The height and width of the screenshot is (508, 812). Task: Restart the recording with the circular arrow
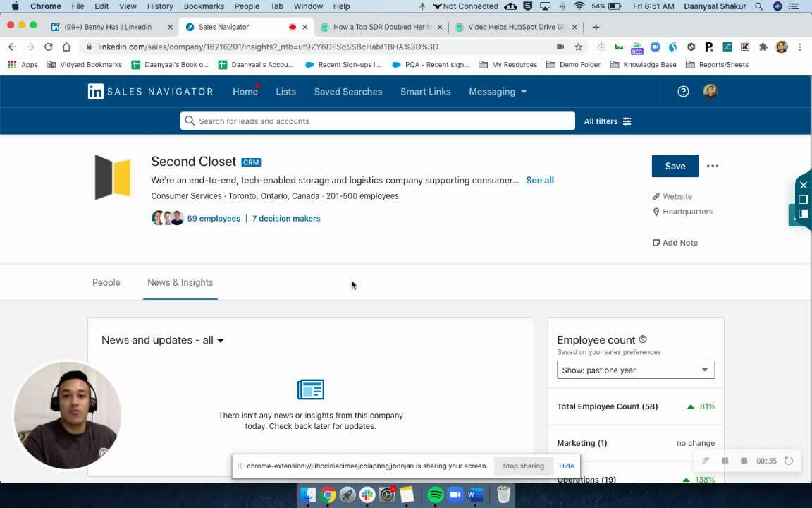pyautogui.click(x=789, y=460)
